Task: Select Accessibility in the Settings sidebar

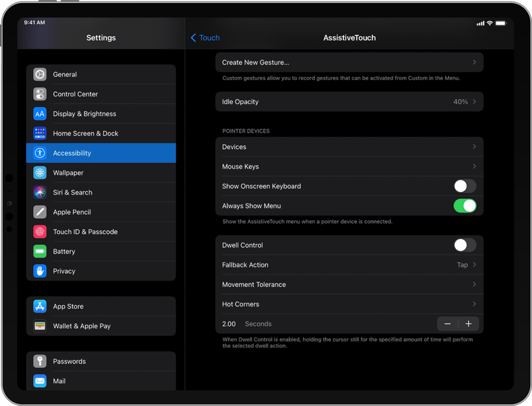Action: click(100, 153)
